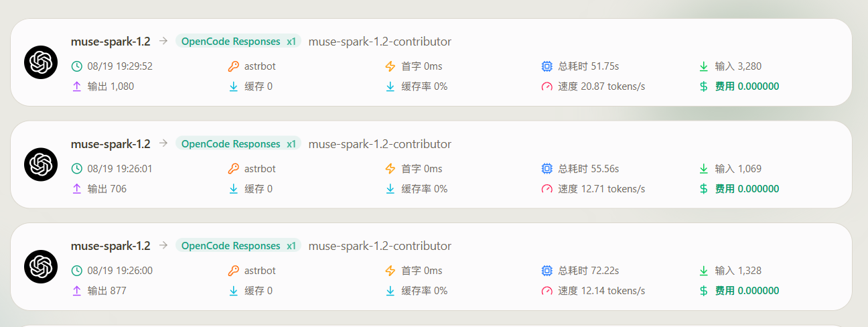Screen dimensions: 868x327
Task: Click the lightning icon beside 首字 0ms in the second card
Action: [390, 169]
